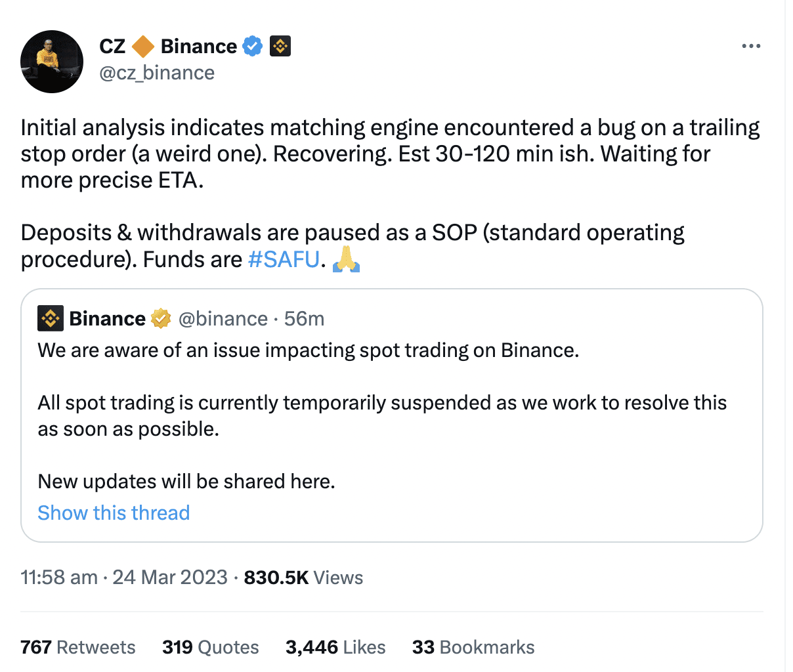View the 3,446 Likes list

click(x=335, y=647)
